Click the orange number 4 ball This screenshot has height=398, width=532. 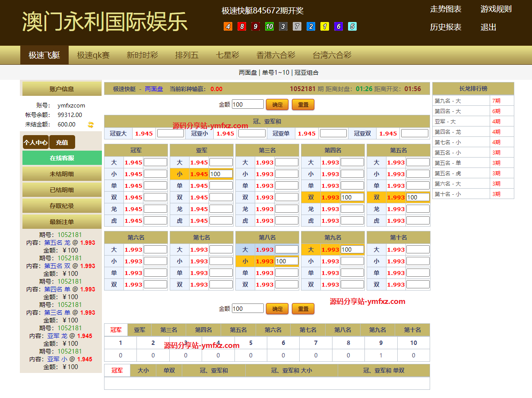(x=228, y=27)
